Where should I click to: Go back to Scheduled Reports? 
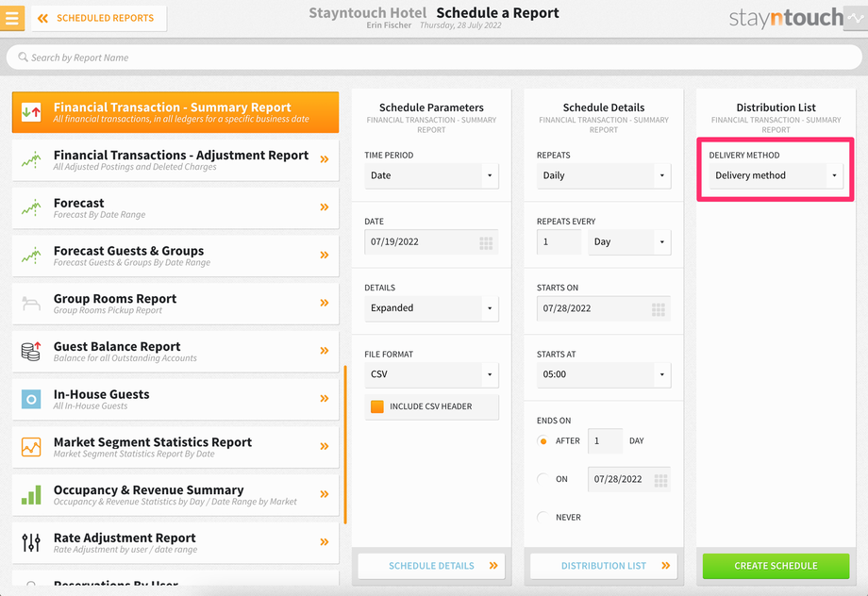(99, 18)
